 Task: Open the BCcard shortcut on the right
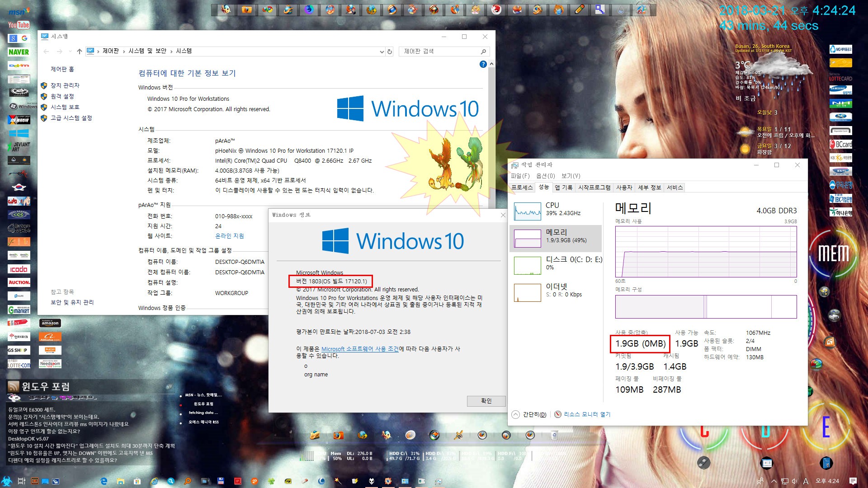[840, 144]
